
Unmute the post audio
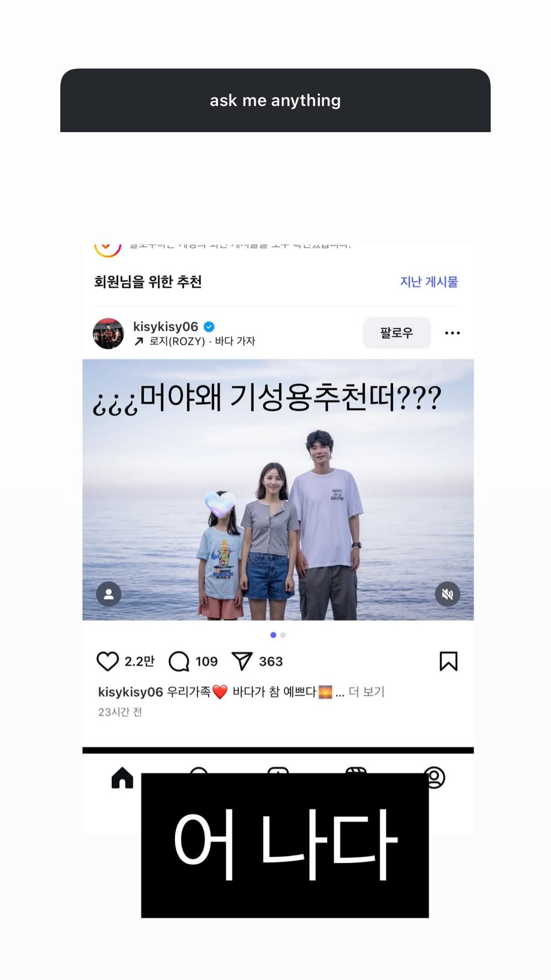click(447, 594)
